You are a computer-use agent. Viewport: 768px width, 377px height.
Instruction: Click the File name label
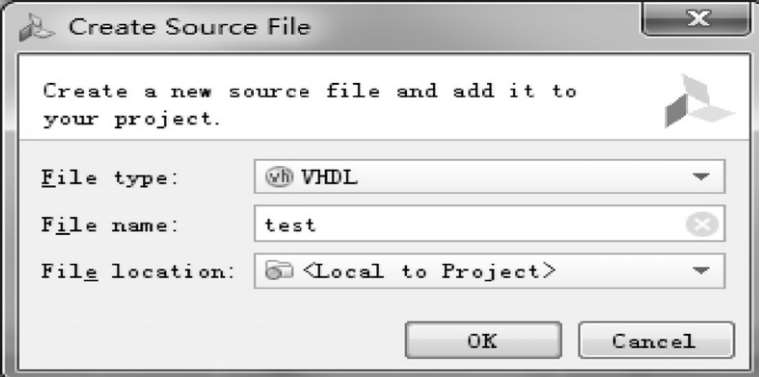(110, 225)
